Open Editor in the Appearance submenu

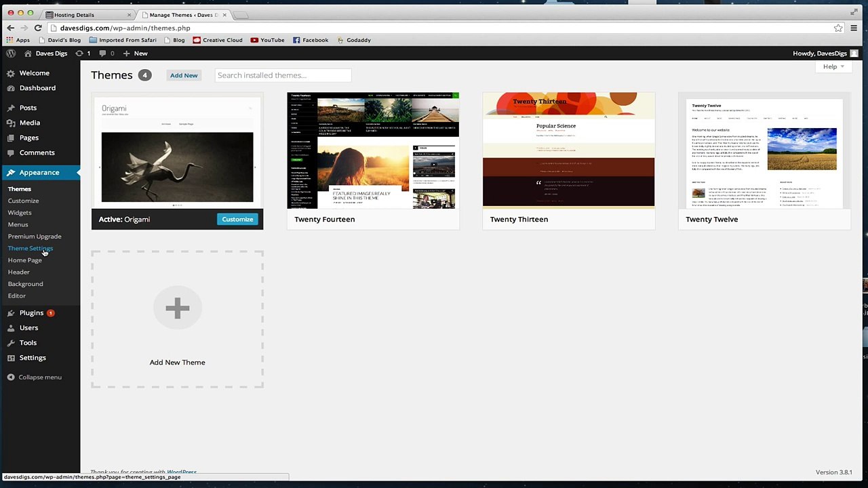pos(17,296)
